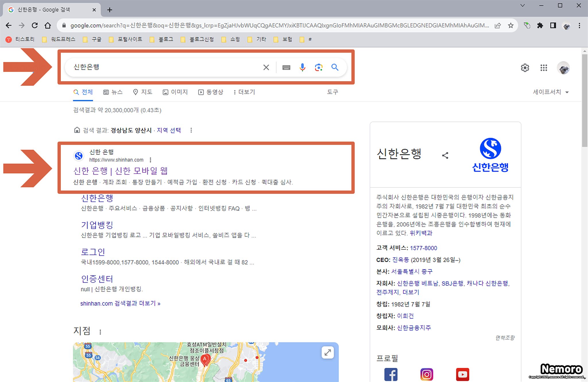
Task: Open the Instagram profile icon
Action: point(427,374)
